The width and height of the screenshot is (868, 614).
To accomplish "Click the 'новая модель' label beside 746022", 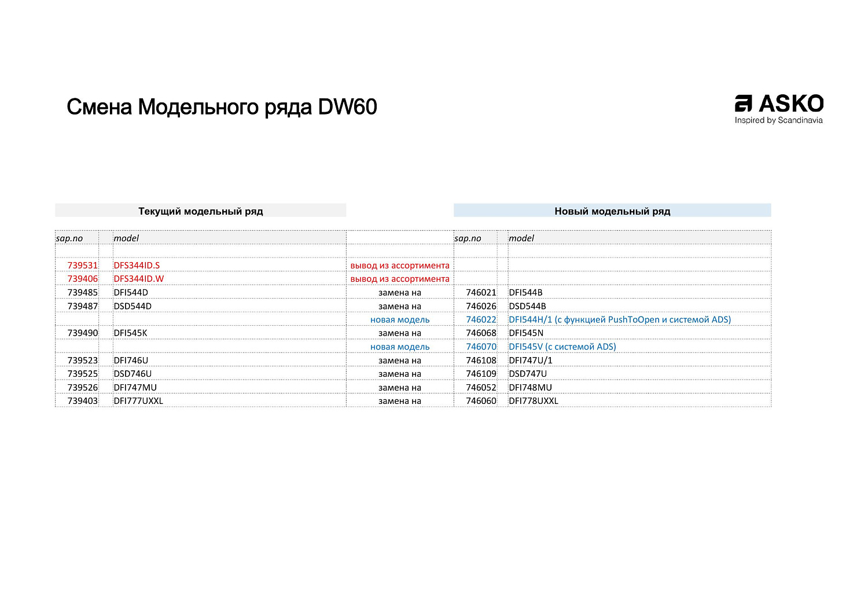I will 399,319.
